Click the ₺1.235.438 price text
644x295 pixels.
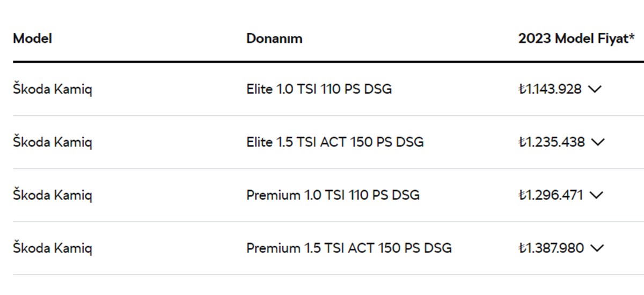(552, 142)
